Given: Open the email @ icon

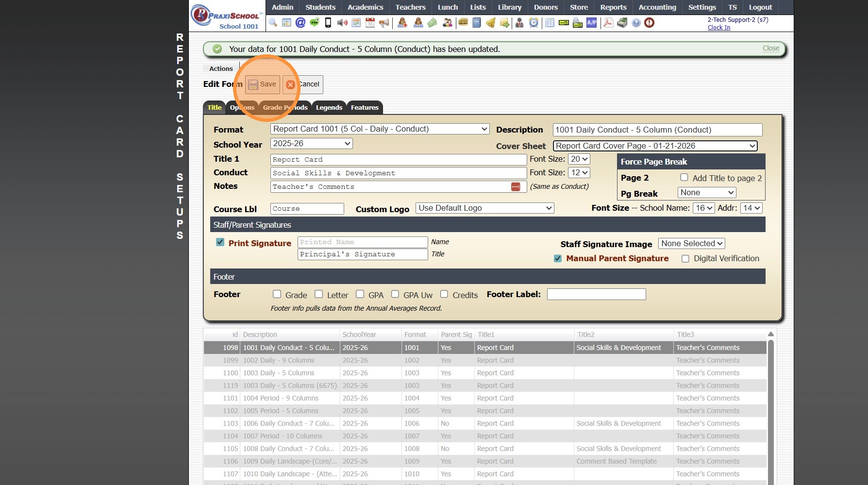Looking at the screenshot, I should pos(300,23).
